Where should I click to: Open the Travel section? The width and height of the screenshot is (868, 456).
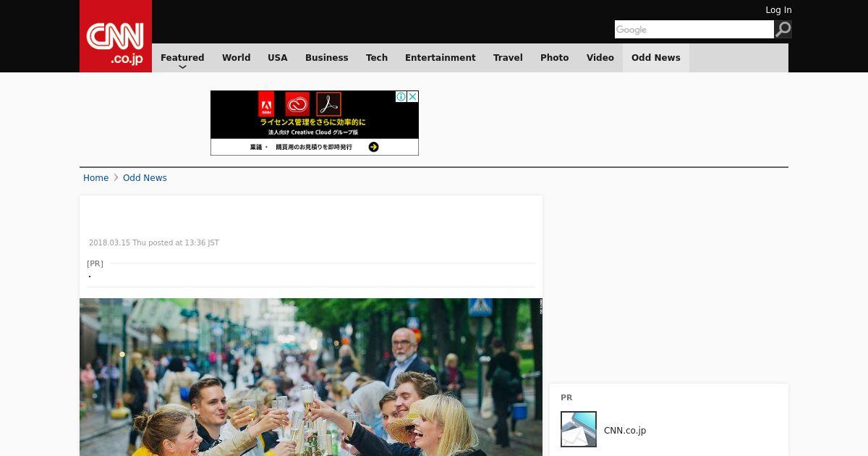[x=508, y=58]
